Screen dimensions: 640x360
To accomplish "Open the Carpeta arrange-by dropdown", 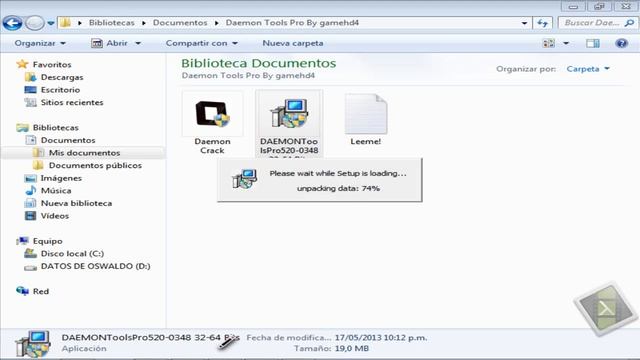I will click(588, 69).
